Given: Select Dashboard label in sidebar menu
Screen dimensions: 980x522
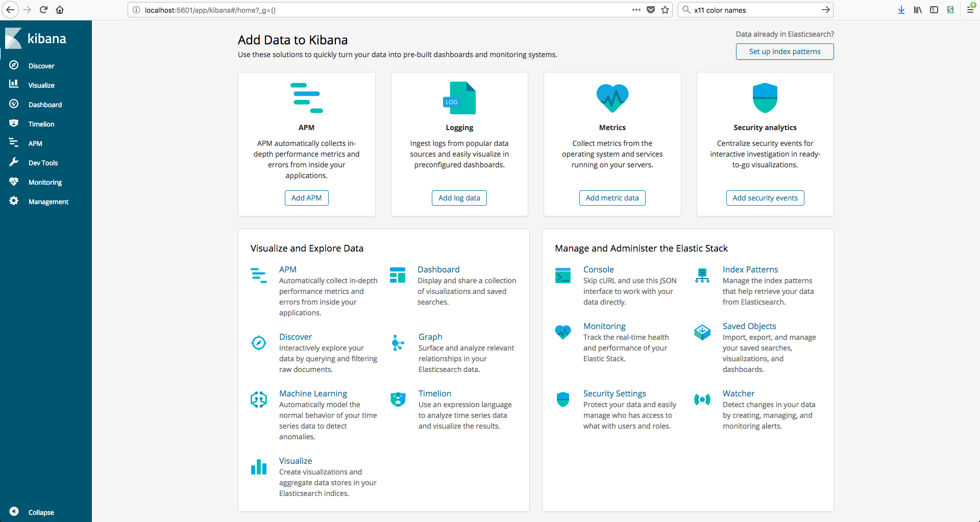Looking at the screenshot, I should (45, 105).
